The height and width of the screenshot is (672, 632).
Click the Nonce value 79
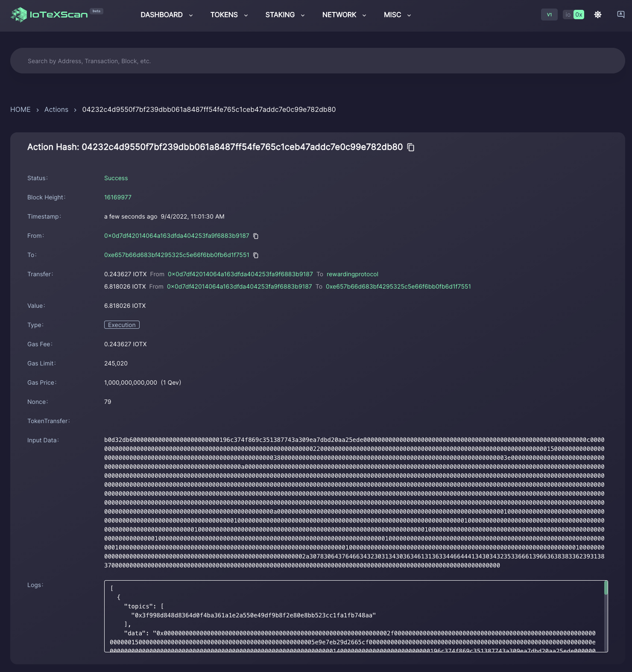(108, 402)
